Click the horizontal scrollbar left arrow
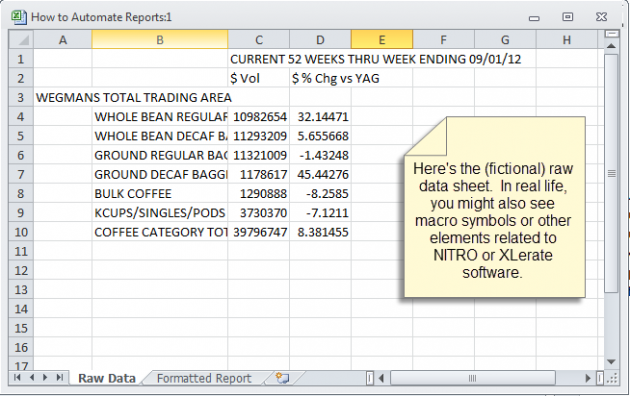The image size is (630, 396). (x=382, y=378)
